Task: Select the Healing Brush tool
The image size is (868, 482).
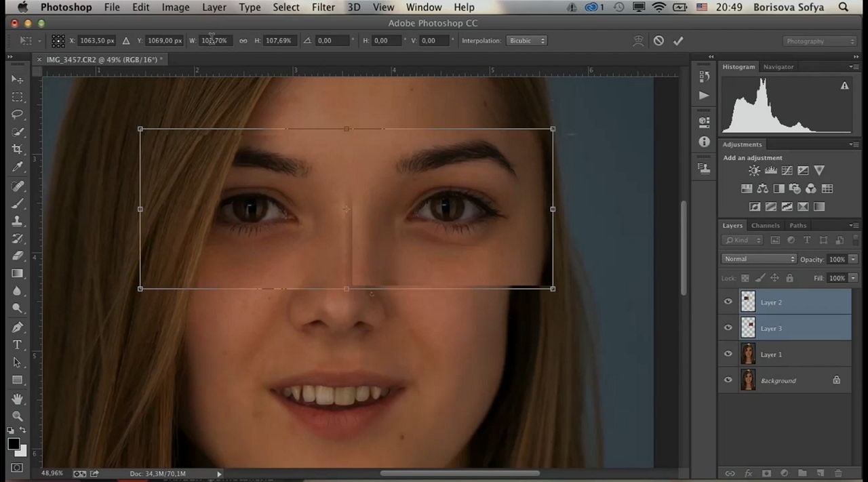Action: coord(18,186)
